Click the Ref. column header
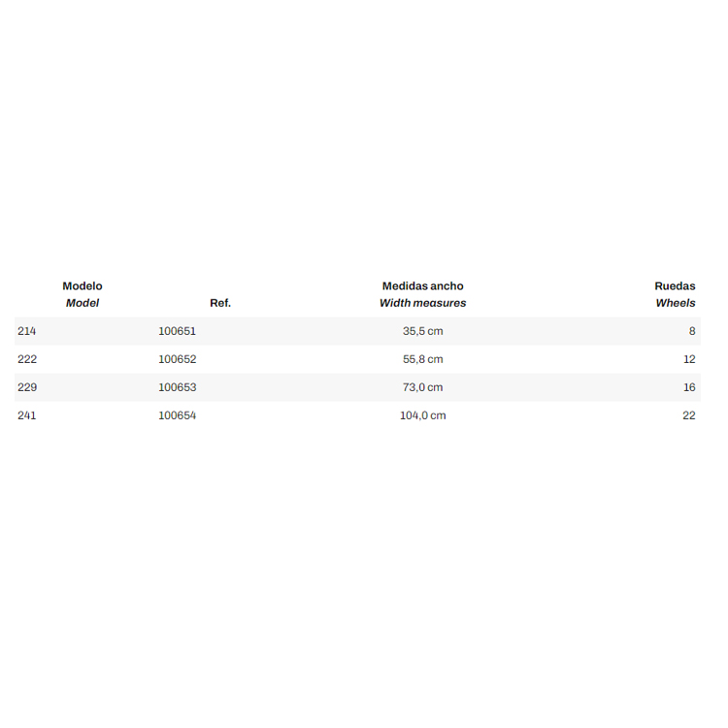Viewport: 728px width, 728px height. click(220, 303)
